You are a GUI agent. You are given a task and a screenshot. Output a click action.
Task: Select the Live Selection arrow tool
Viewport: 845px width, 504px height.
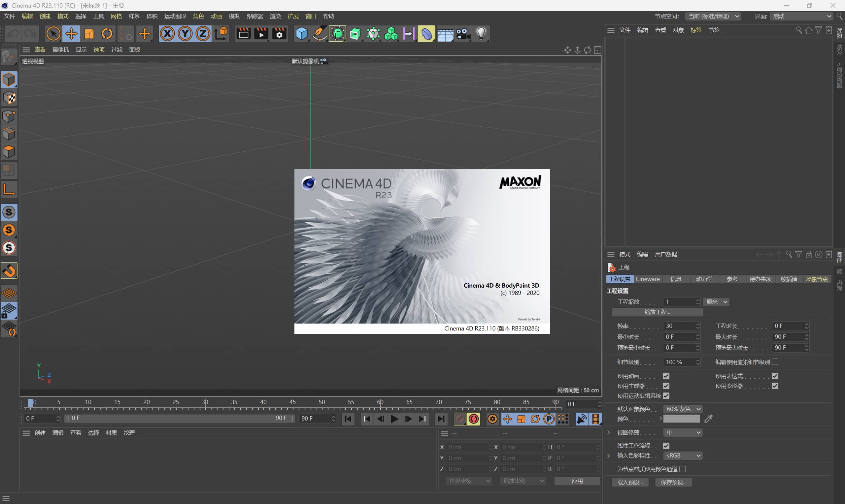pos(53,34)
